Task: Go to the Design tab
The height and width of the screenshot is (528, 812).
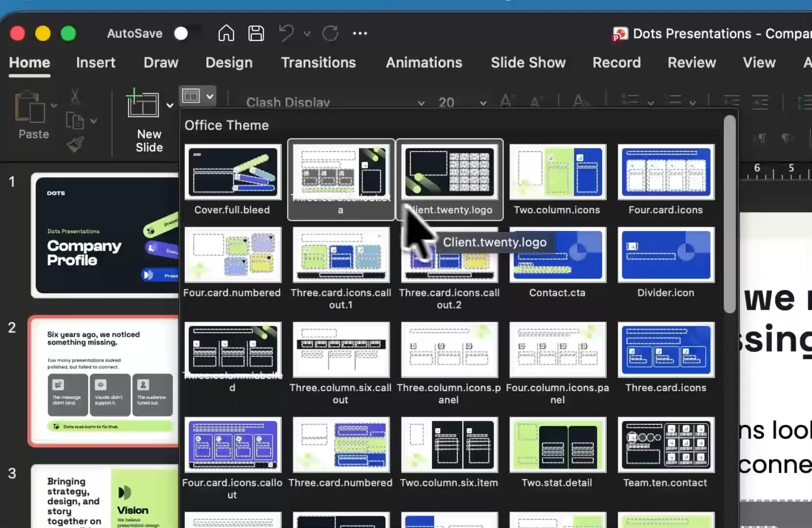Action: (229, 63)
